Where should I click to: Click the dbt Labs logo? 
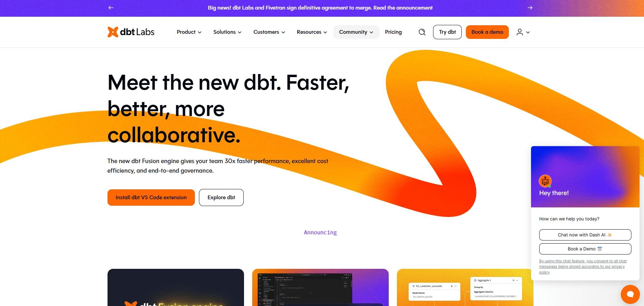[x=131, y=32]
